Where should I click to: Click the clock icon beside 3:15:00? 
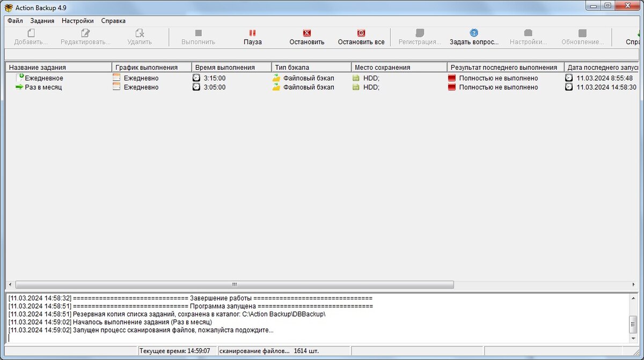coord(196,78)
